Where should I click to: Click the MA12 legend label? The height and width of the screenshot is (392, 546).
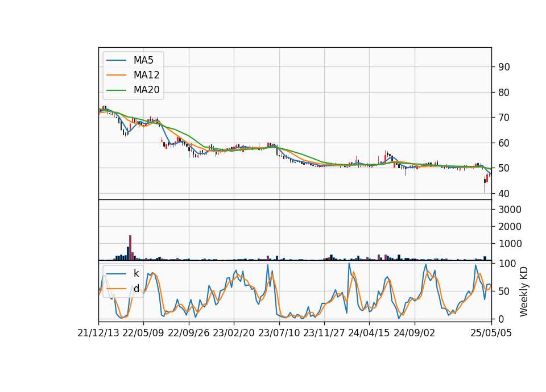[146, 75]
